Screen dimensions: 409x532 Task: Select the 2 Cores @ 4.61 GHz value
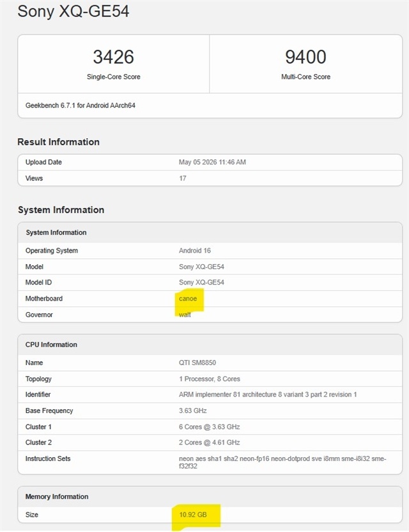(209, 442)
